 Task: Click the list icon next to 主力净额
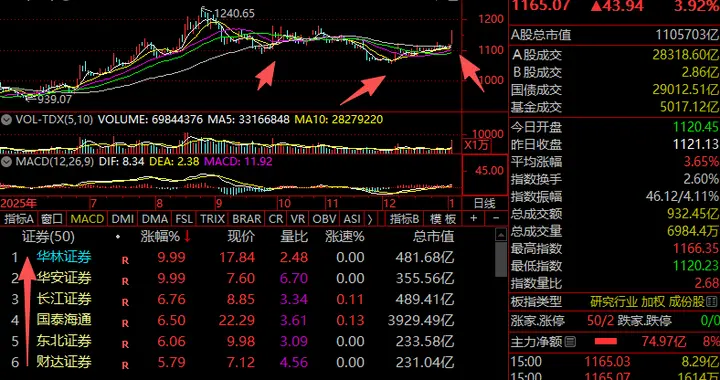570,341
